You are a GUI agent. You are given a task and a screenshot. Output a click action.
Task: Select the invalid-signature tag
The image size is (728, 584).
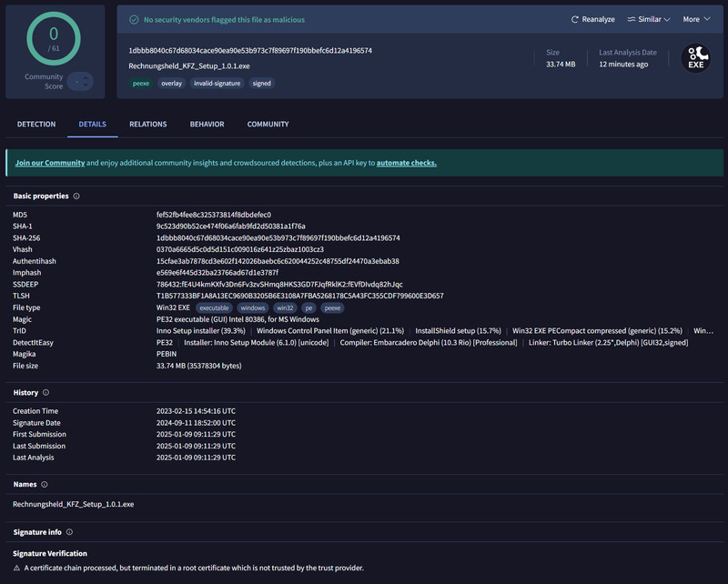[x=217, y=84]
